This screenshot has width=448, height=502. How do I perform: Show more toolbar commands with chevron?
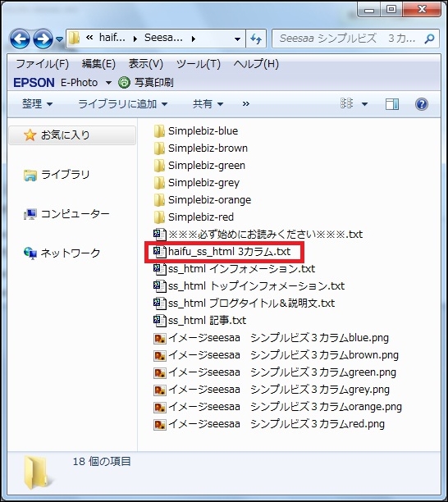246,103
